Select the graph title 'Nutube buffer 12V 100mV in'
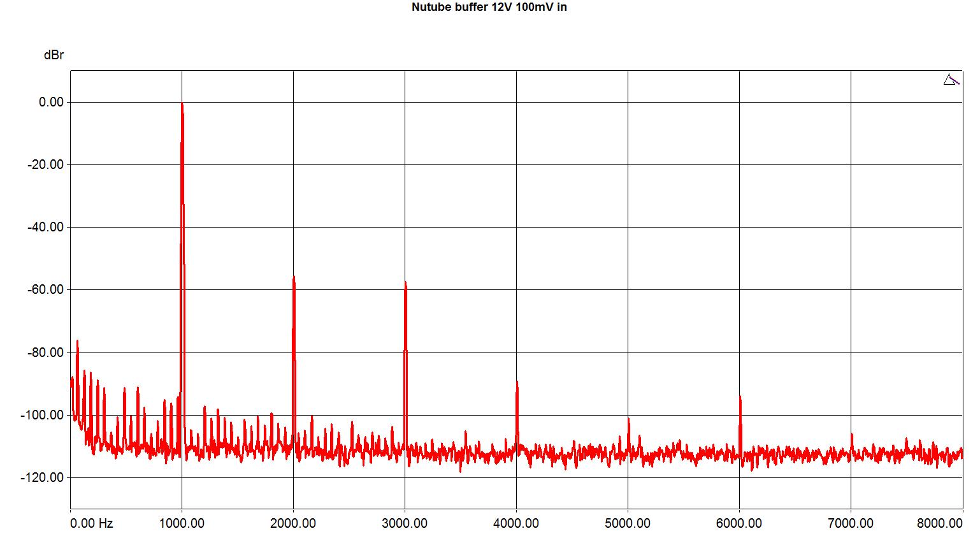980x552 pixels. click(489, 8)
